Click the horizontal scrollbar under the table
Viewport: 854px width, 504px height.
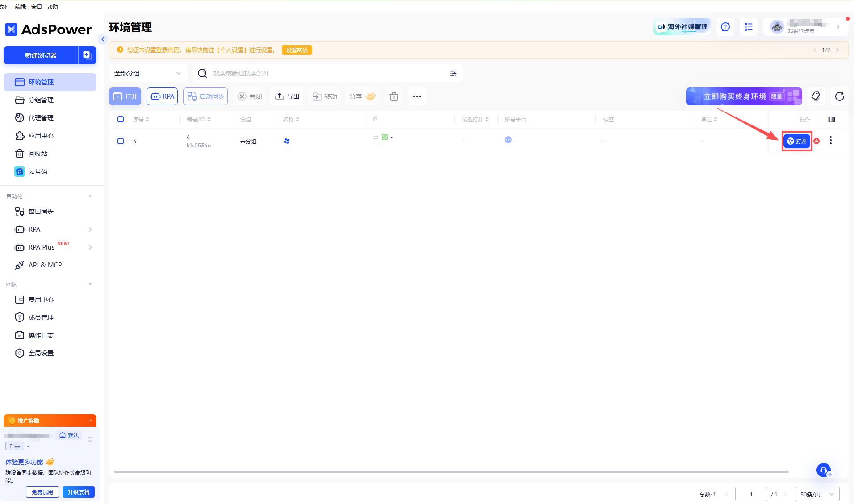pos(451,471)
